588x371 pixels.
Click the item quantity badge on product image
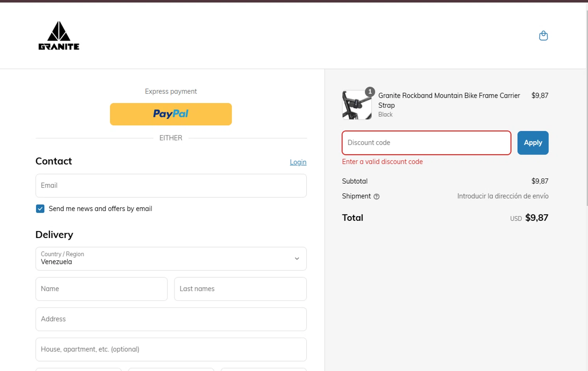(x=370, y=92)
